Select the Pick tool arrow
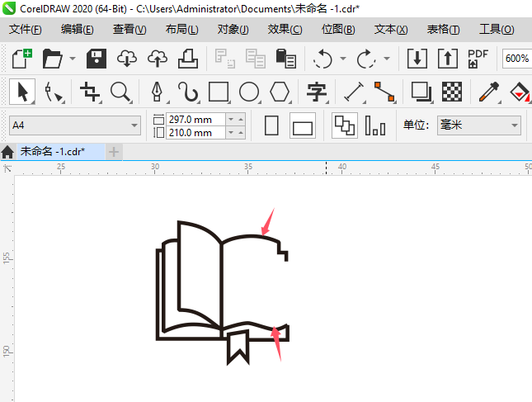Viewport: 532px width, 402px height. pos(22,92)
